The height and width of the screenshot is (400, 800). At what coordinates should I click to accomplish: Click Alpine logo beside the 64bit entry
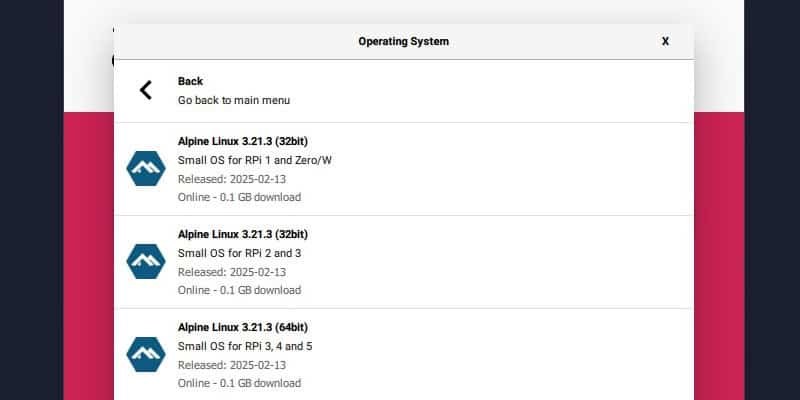pyautogui.click(x=145, y=354)
